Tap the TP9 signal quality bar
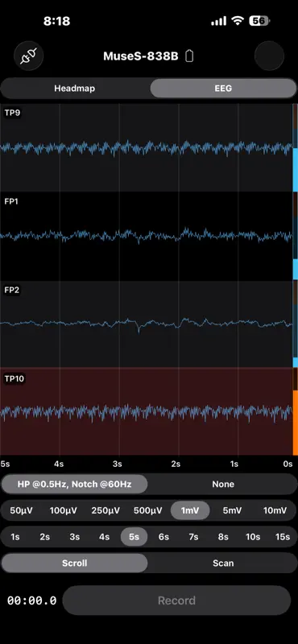 pos(295,147)
